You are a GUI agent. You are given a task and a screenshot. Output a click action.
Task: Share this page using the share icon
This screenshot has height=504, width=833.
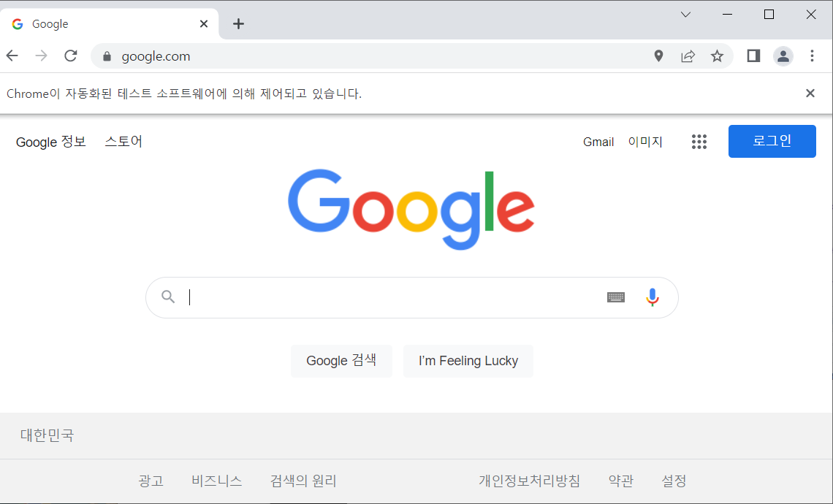pos(688,56)
